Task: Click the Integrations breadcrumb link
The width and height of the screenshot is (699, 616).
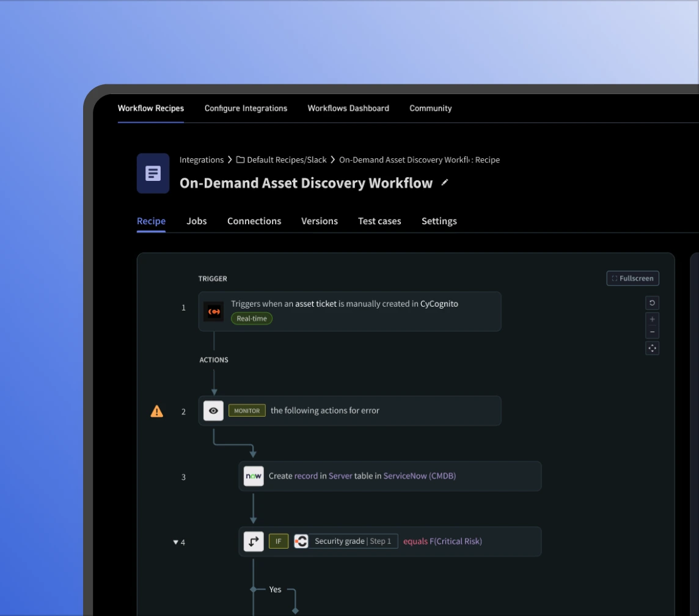Action: pos(202,160)
